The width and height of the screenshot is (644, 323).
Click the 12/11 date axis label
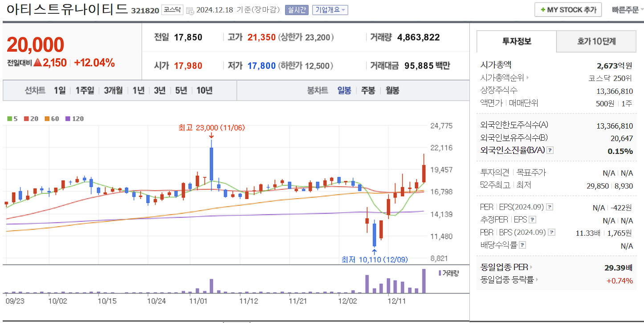click(397, 301)
